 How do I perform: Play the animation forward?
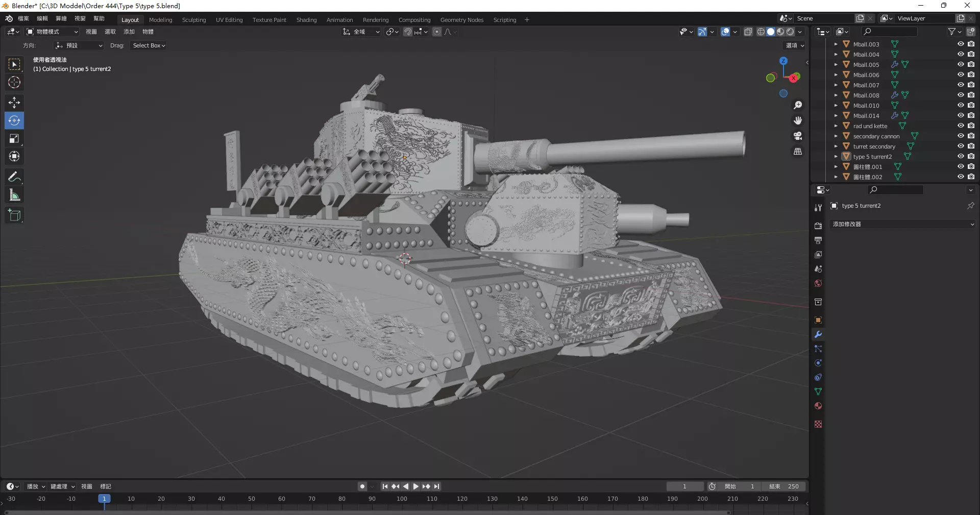pyautogui.click(x=415, y=486)
